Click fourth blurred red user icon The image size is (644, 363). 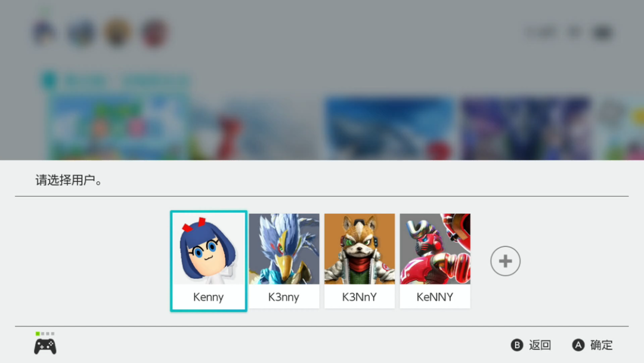point(154,33)
